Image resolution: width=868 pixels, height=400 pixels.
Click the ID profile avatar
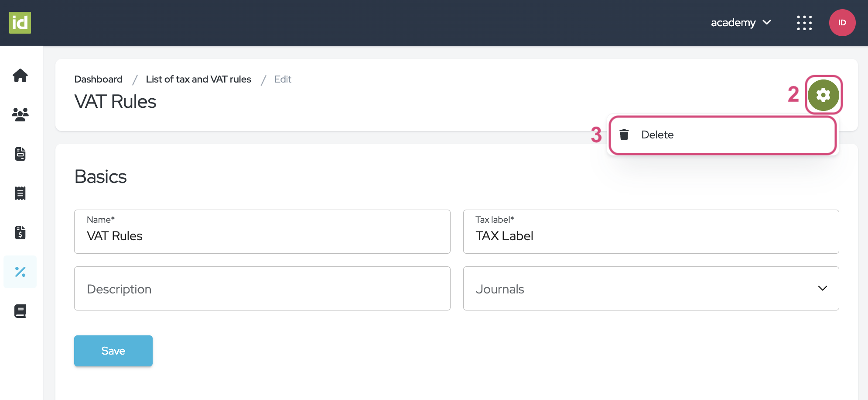click(x=842, y=23)
